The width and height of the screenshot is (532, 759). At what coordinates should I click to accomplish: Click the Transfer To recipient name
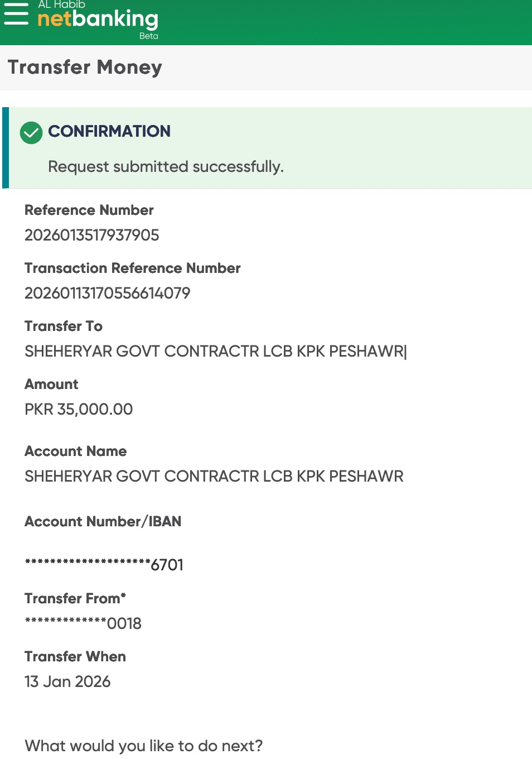[x=215, y=352]
